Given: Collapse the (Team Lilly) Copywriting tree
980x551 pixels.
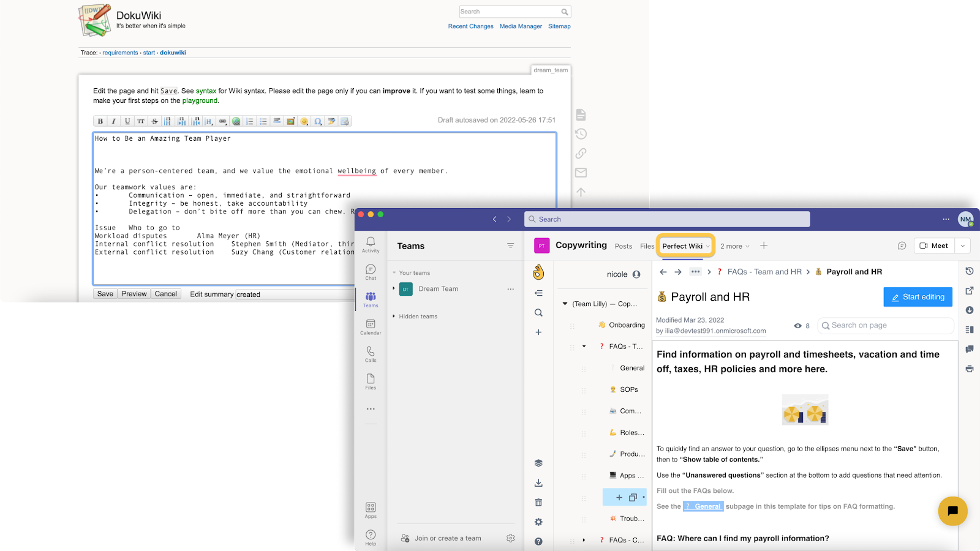Looking at the screenshot, I should pyautogui.click(x=565, y=304).
